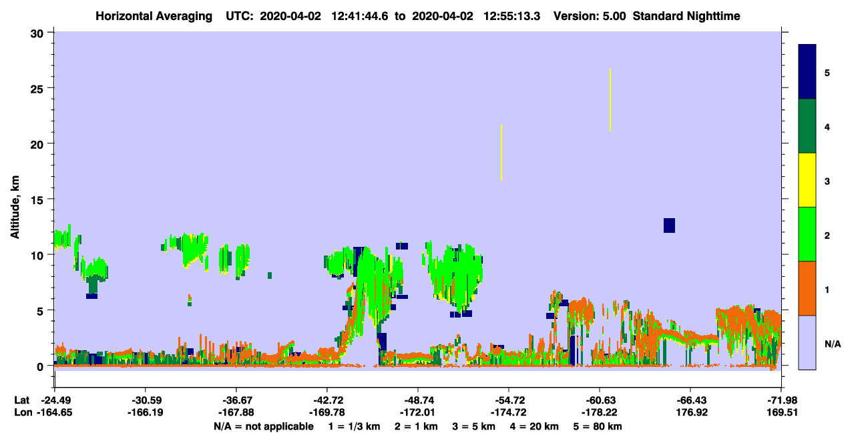868x445 pixels.
Task: Click the '5 = 80 km' legend text
Action: point(598,426)
